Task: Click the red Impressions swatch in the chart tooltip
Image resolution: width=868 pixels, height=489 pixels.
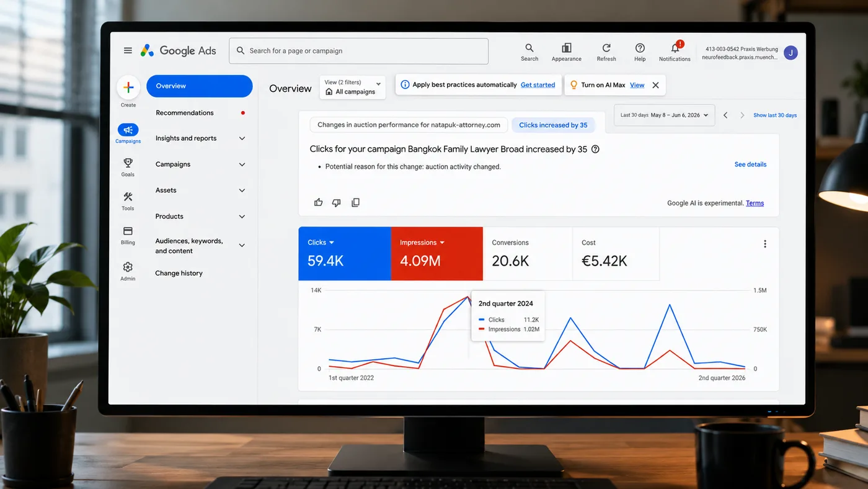Action: click(x=482, y=330)
